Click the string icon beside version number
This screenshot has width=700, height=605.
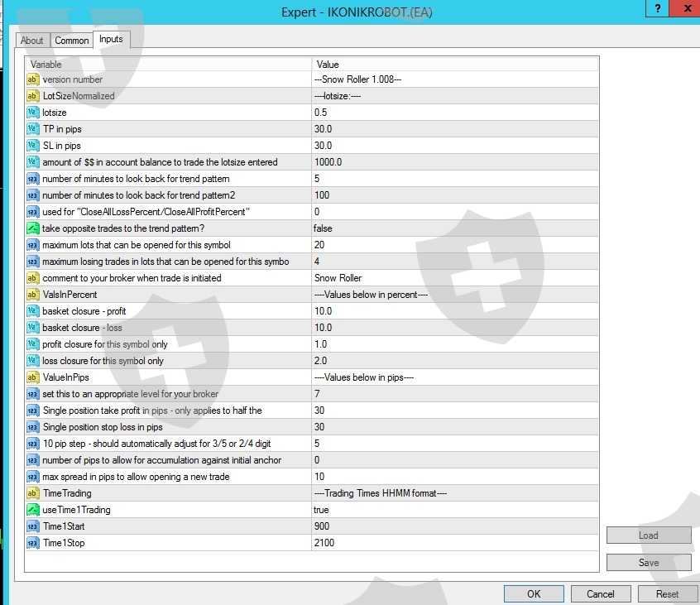click(33, 79)
